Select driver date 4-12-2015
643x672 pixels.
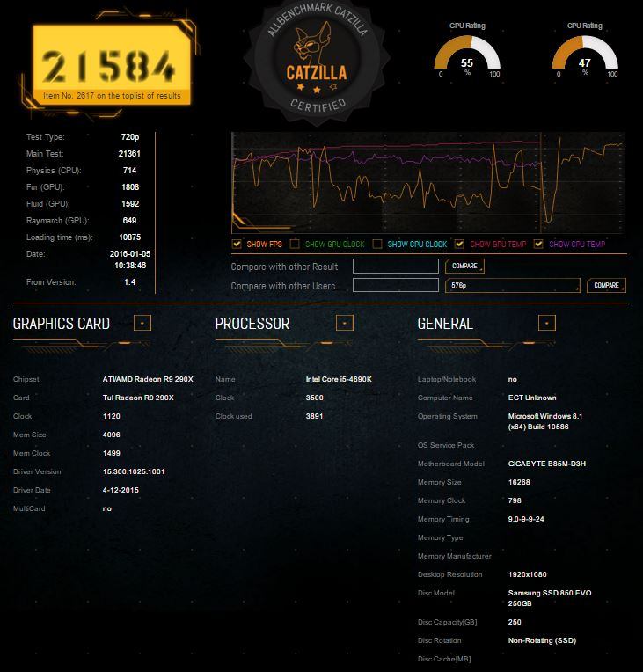121,490
